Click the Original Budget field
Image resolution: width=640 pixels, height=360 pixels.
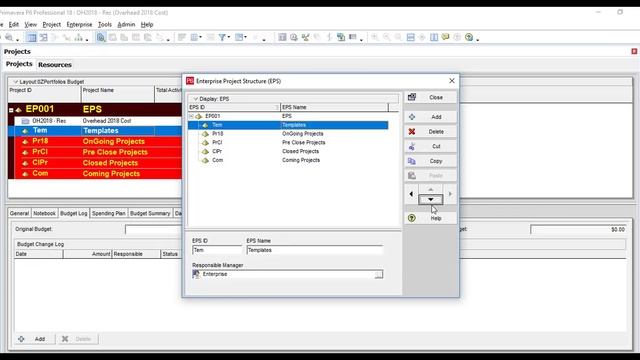click(x=154, y=229)
